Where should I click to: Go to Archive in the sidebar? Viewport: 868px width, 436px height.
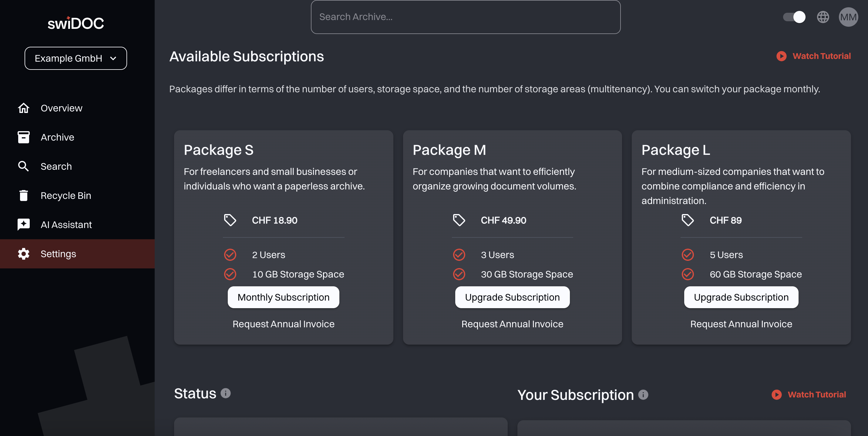[x=57, y=137]
